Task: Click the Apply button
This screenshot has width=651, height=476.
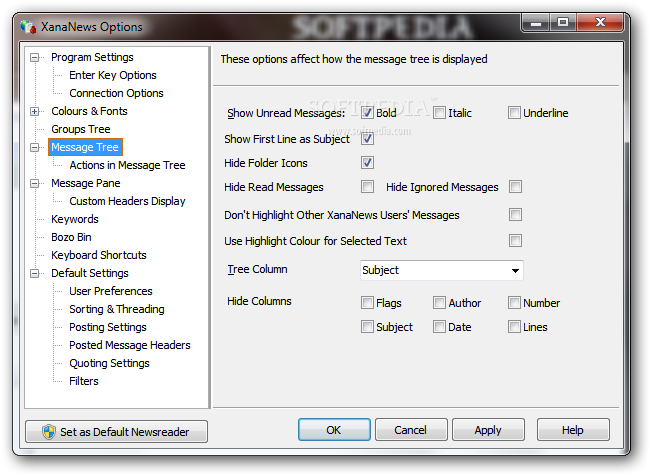Action: click(x=488, y=430)
